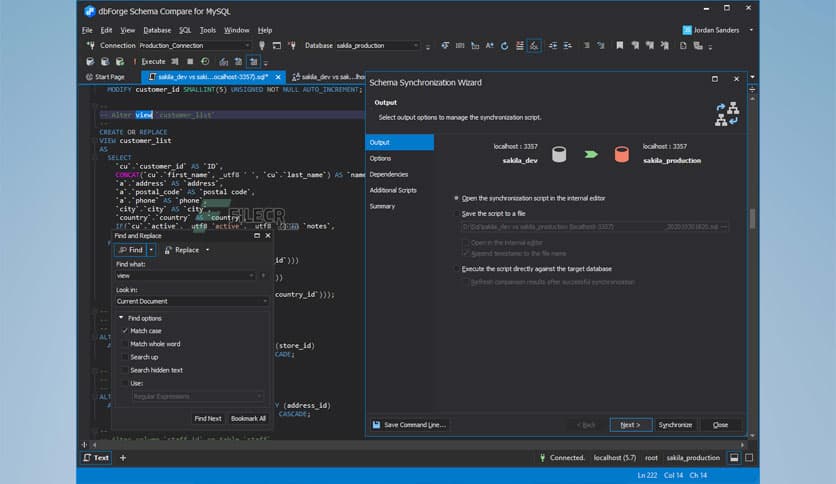
Task: Toggle the Match case checkbox
Action: (x=125, y=331)
